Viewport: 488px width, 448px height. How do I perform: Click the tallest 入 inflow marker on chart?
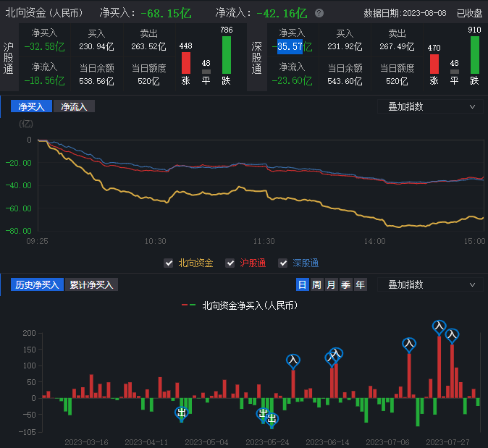[439, 327]
